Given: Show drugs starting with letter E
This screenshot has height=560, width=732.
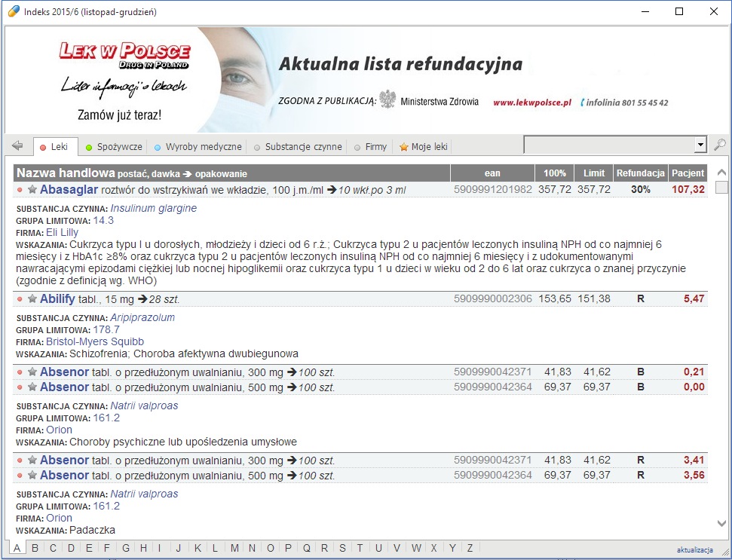Looking at the screenshot, I should tap(89, 548).
